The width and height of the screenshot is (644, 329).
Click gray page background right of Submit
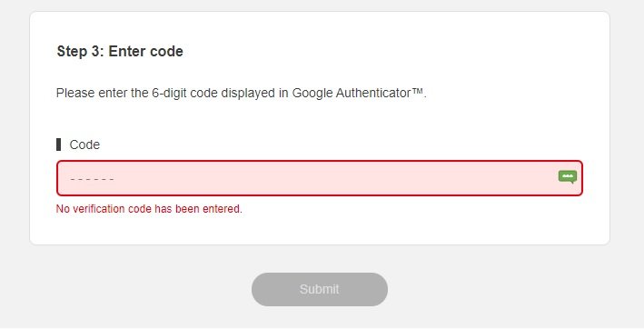tap(513, 289)
